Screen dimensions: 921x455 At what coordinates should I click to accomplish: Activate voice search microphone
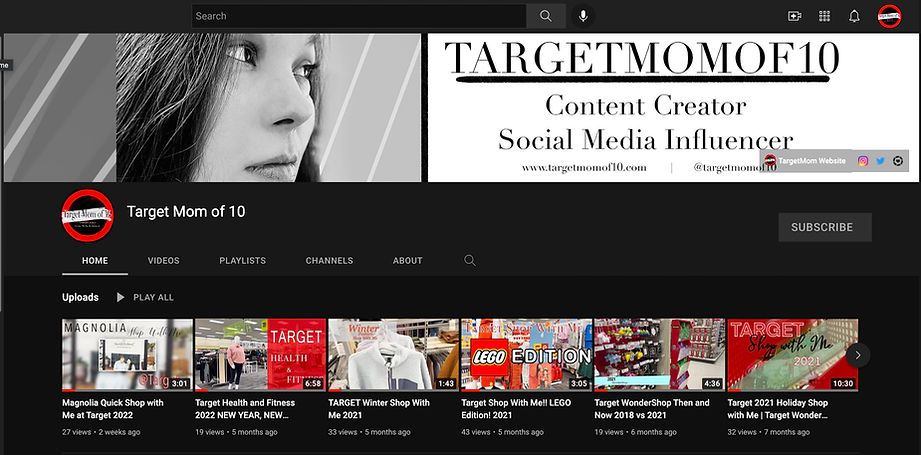click(583, 16)
